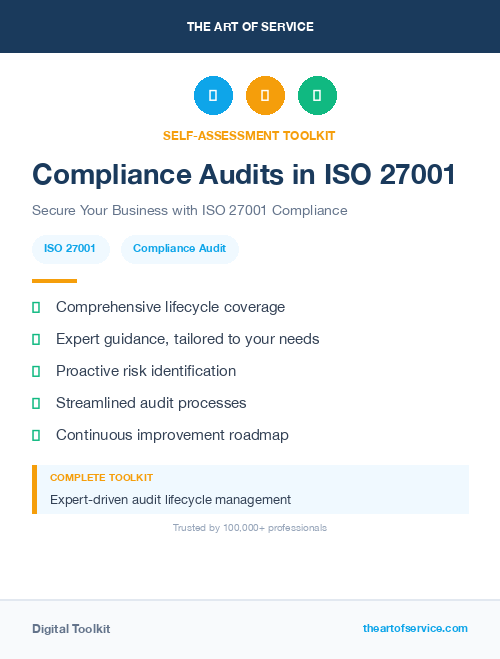Screen dimensions: 500x659
Task: Click the orange circle icon
Action: pos(265,95)
